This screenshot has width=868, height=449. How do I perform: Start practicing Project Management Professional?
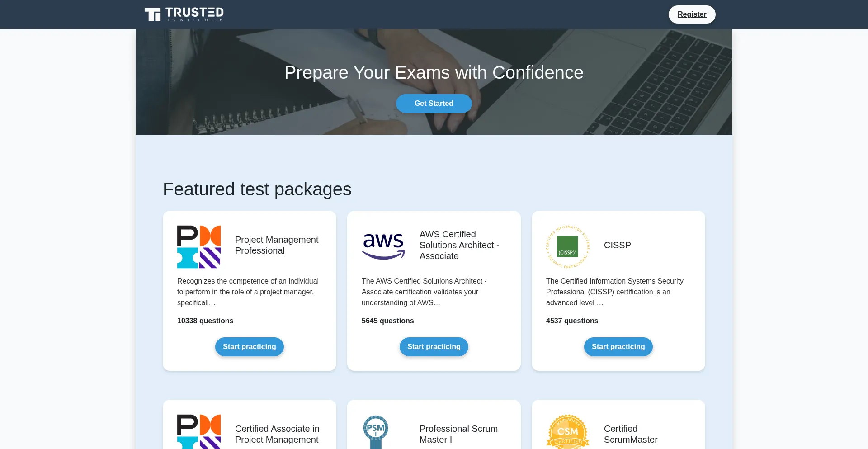[x=249, y=347]
